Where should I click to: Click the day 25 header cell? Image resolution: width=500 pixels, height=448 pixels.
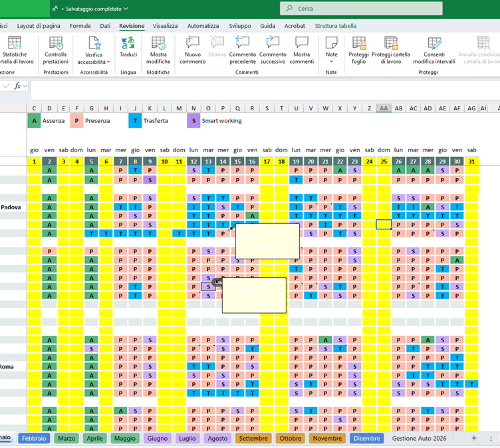point(384,162)
